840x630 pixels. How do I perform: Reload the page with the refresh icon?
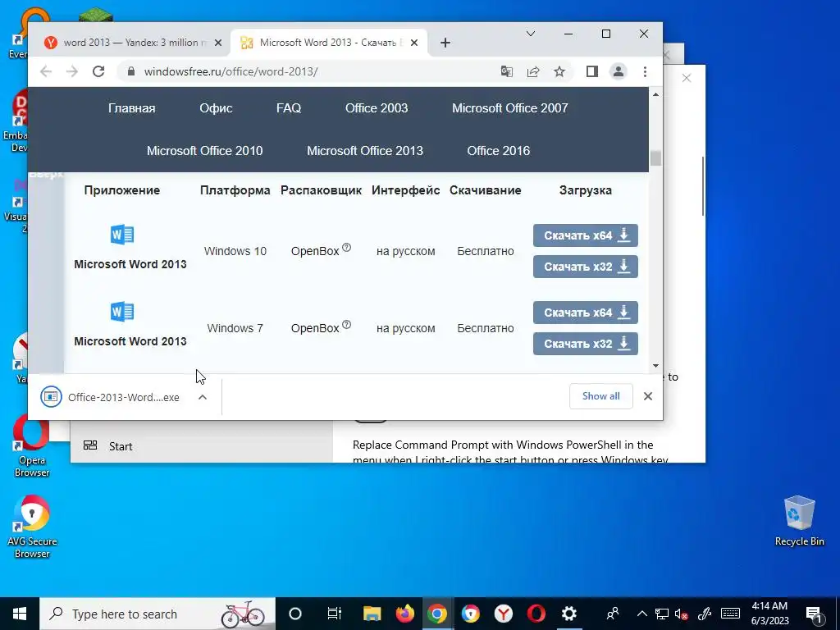click(x=98, y=71)
